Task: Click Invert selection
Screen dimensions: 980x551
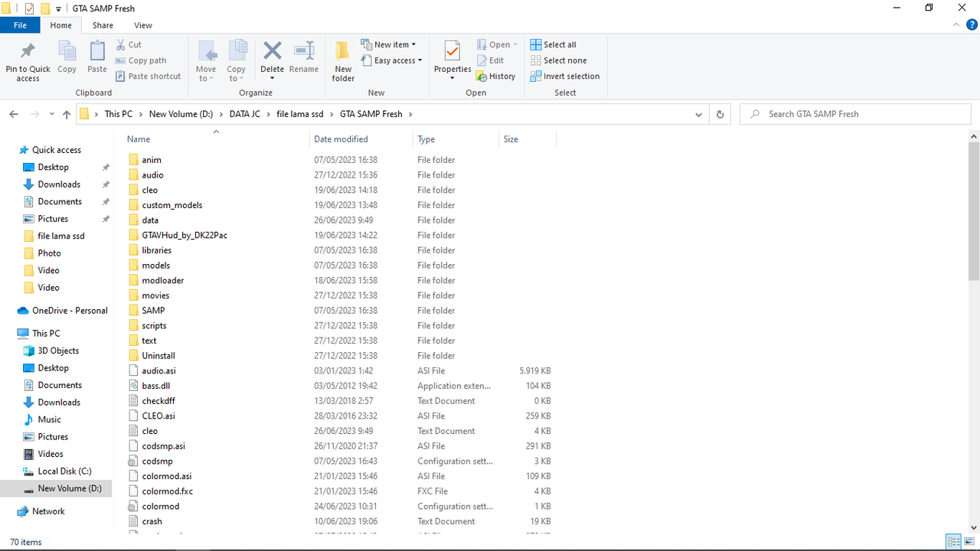Action: point(564,77)
